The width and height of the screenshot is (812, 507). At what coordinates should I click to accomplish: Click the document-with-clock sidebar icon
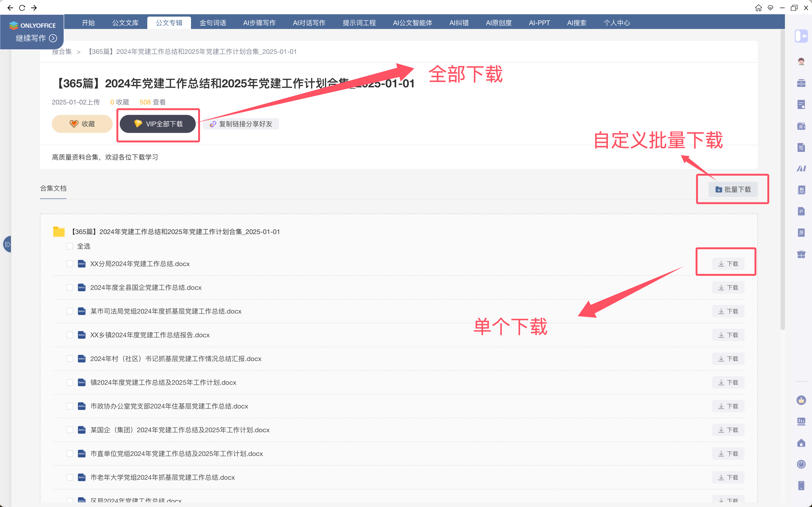801,105
